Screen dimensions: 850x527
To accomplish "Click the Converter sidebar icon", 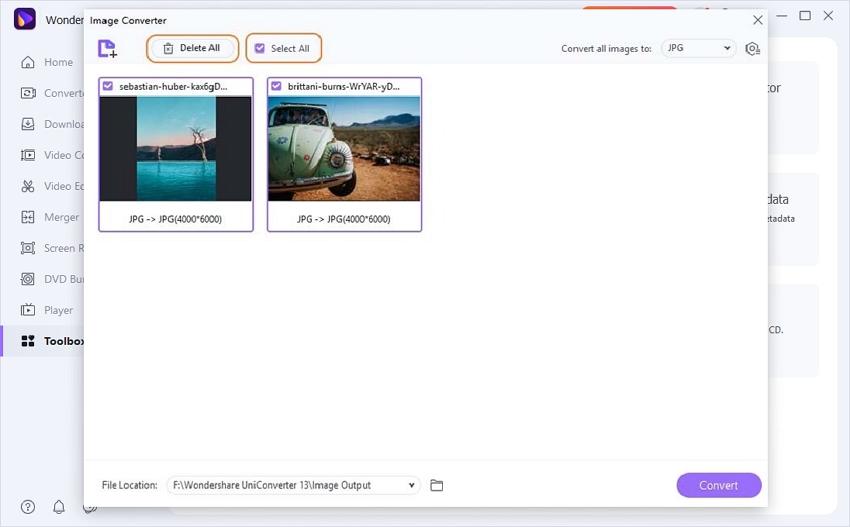I will pyautogui.click(x=28, y=93).
